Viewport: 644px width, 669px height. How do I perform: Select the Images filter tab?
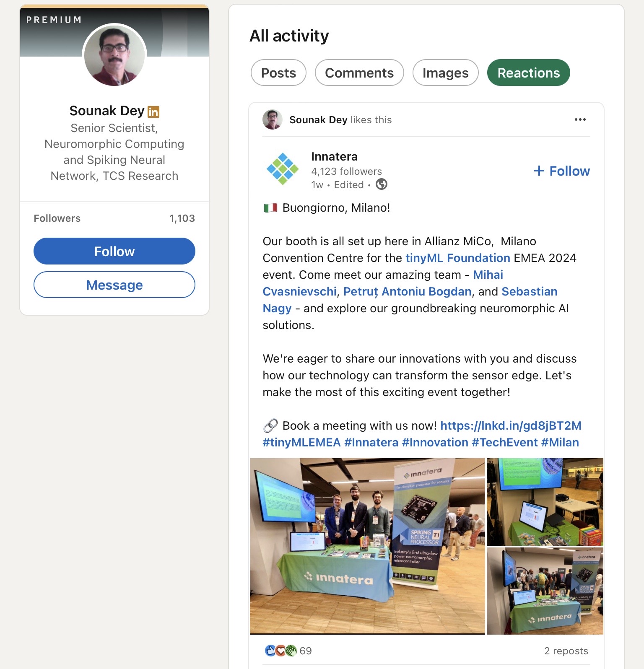(445, 73)
